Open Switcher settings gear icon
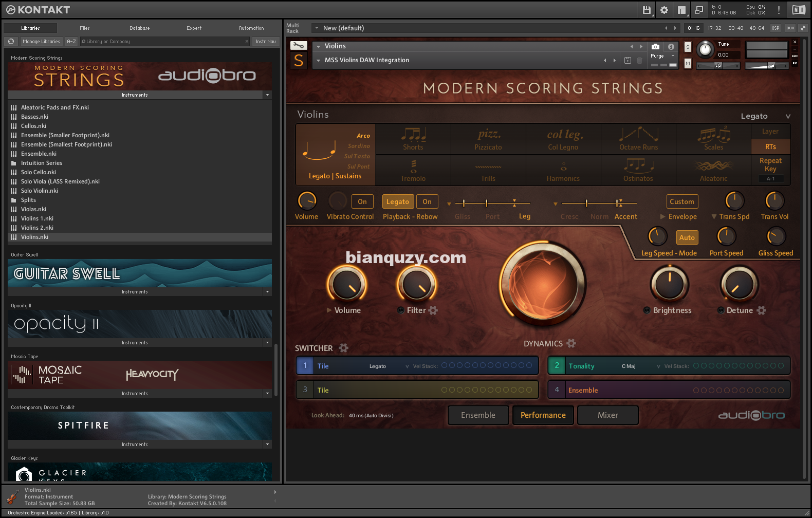 [x=343, y=348]
